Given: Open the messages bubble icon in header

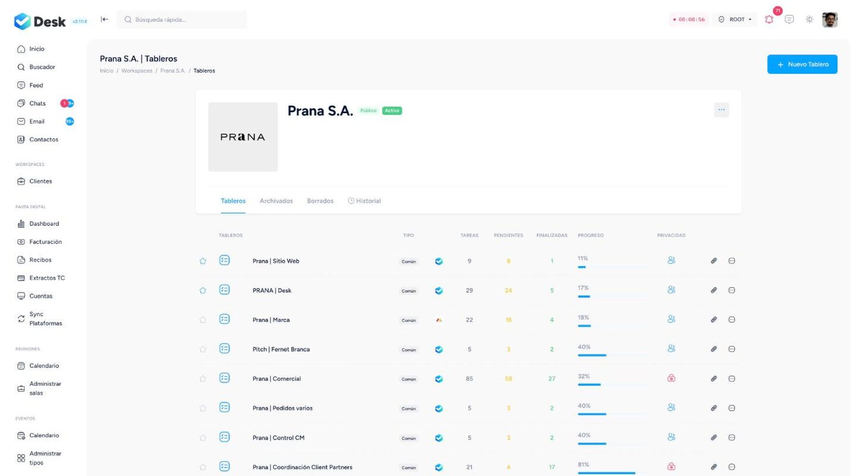Looking at the screenshot, I should [790, 19].
